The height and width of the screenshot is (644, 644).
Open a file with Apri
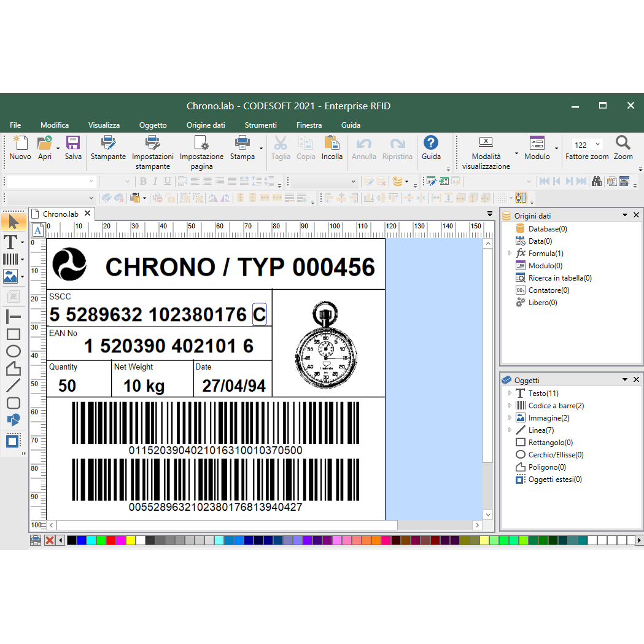click(45, 149)
